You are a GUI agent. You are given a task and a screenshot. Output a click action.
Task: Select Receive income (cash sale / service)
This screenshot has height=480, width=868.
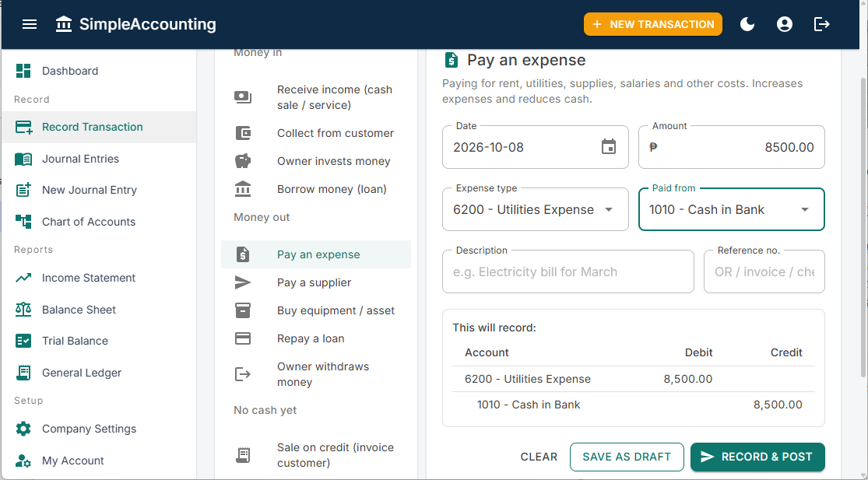[x=316, y=97]
